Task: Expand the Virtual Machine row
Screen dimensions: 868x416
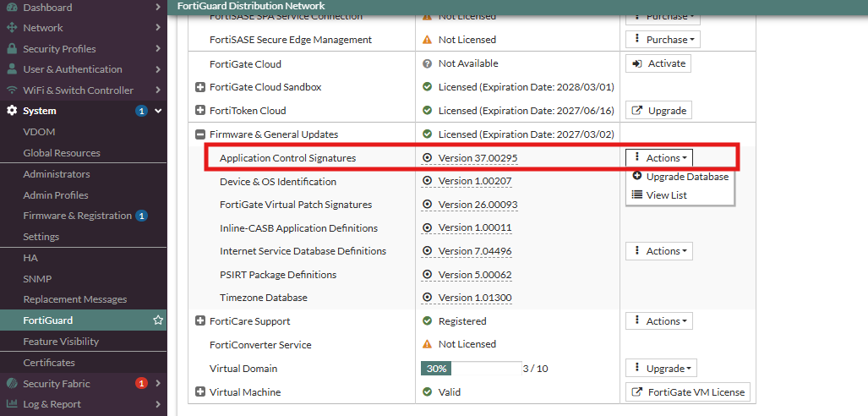Action: click(x=200, y=392)
